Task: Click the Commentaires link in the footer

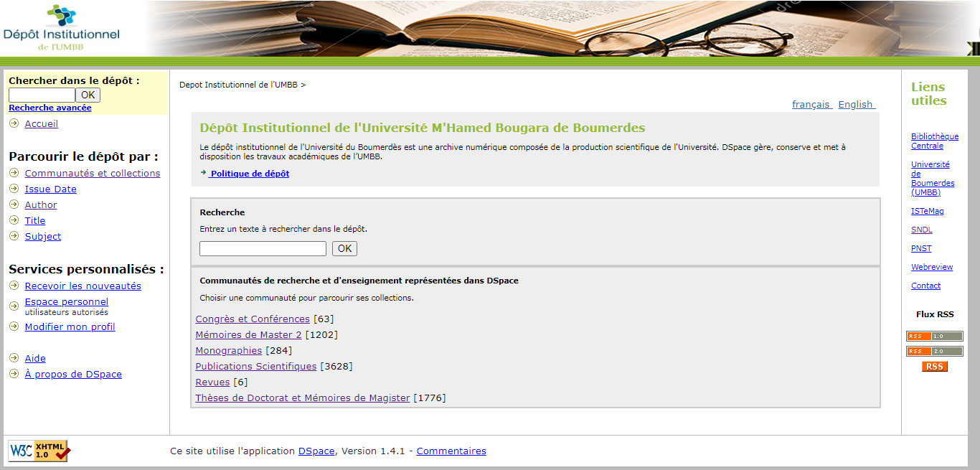Action: (451, 451)
